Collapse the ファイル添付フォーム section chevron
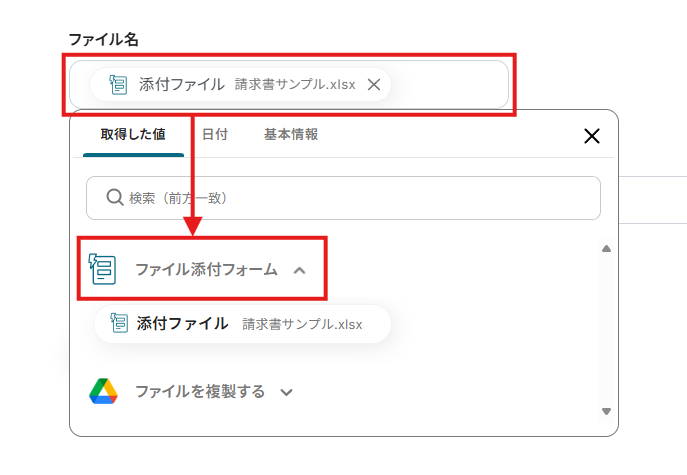Image resolution: width=687 pixels, height=475 pixels. 299,270
